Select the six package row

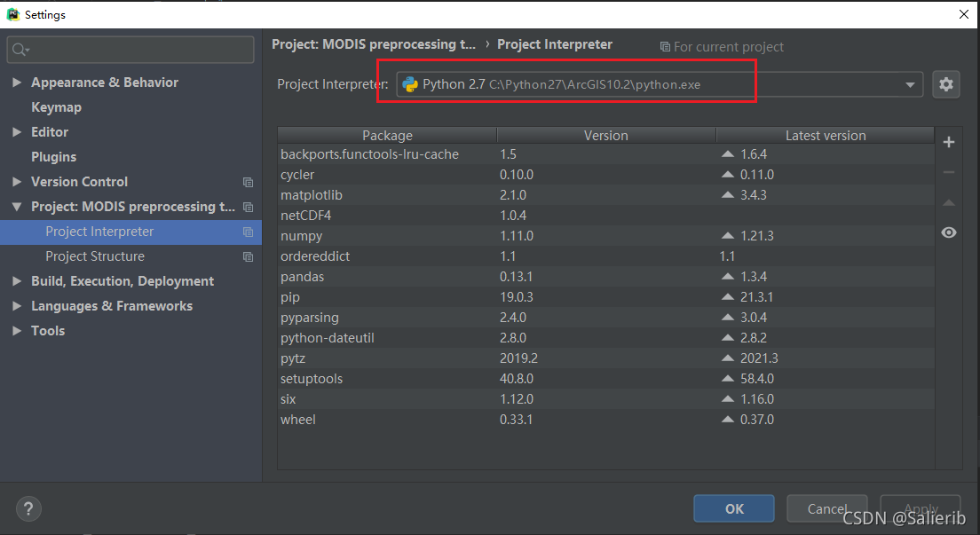pyautogui.click(x=606, y=398)
